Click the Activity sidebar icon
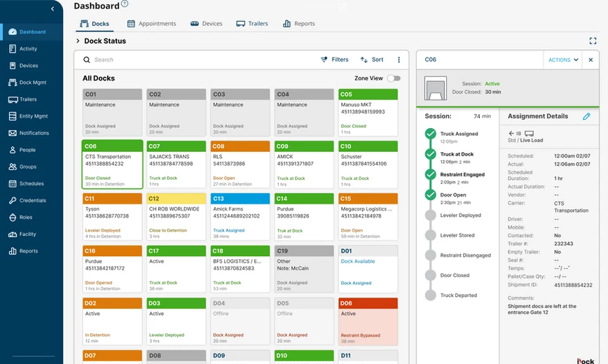Image resolution: width=608 pixels, height=364 pixels. 13,48
